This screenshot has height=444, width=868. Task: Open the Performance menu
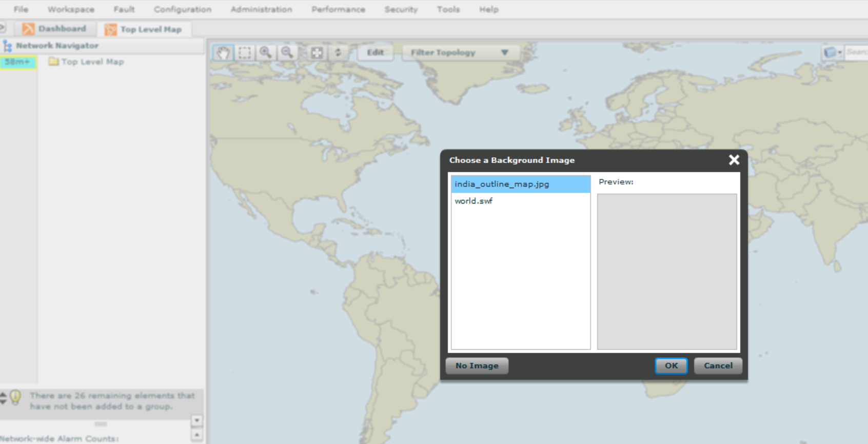pyautogui.click(x=339, y=9)
